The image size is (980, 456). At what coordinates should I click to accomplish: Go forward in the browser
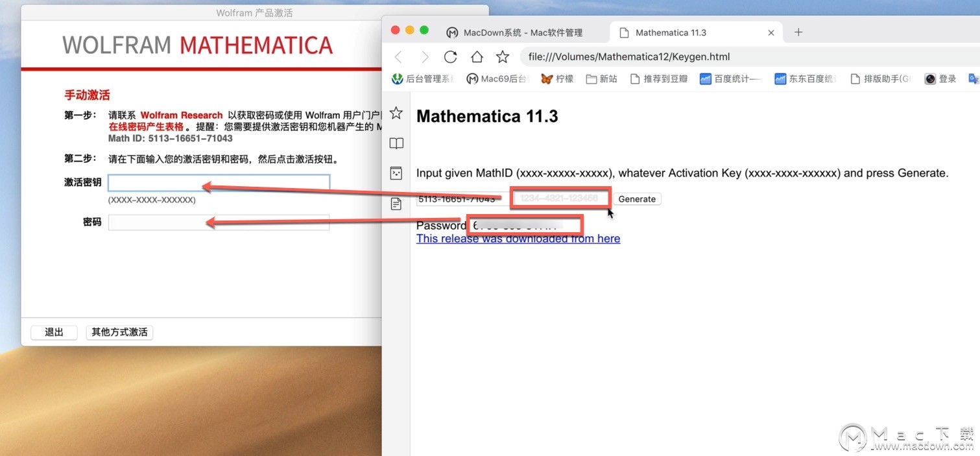425,57
